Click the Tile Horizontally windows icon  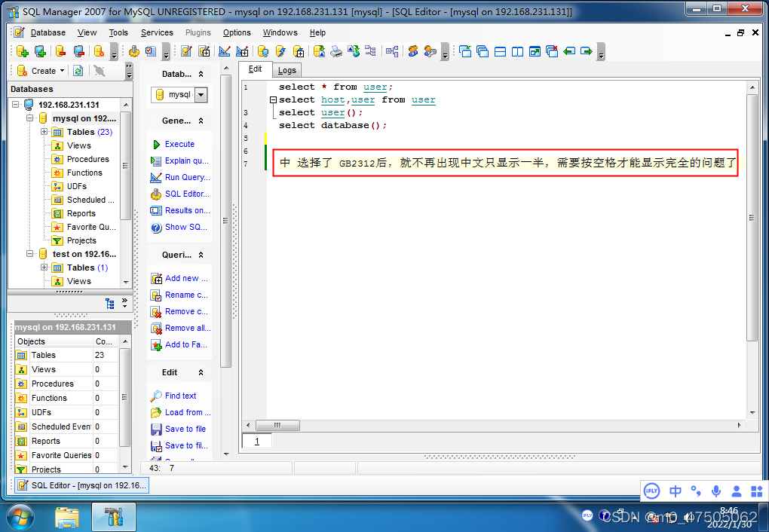click(500, 51)
